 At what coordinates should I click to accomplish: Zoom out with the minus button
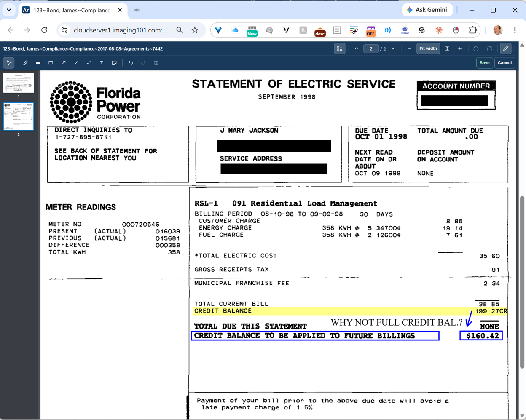coord(409,49)
